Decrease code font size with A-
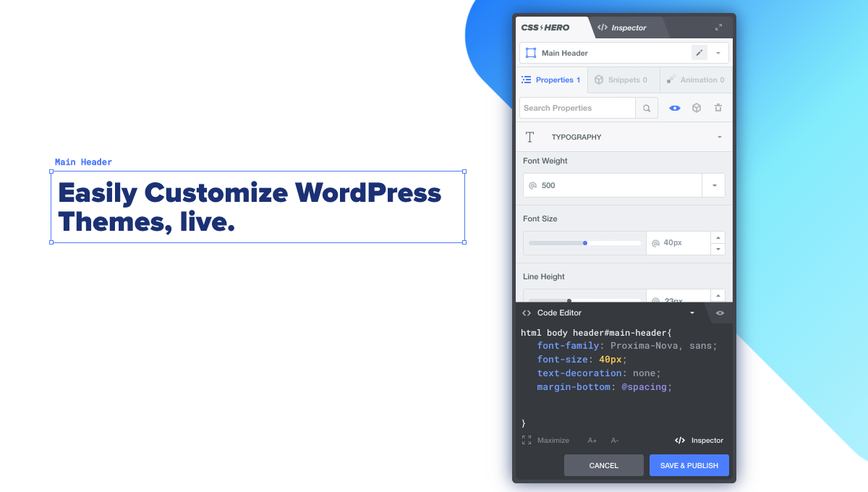This screenshot has height=492, width=868. point(614,440)
